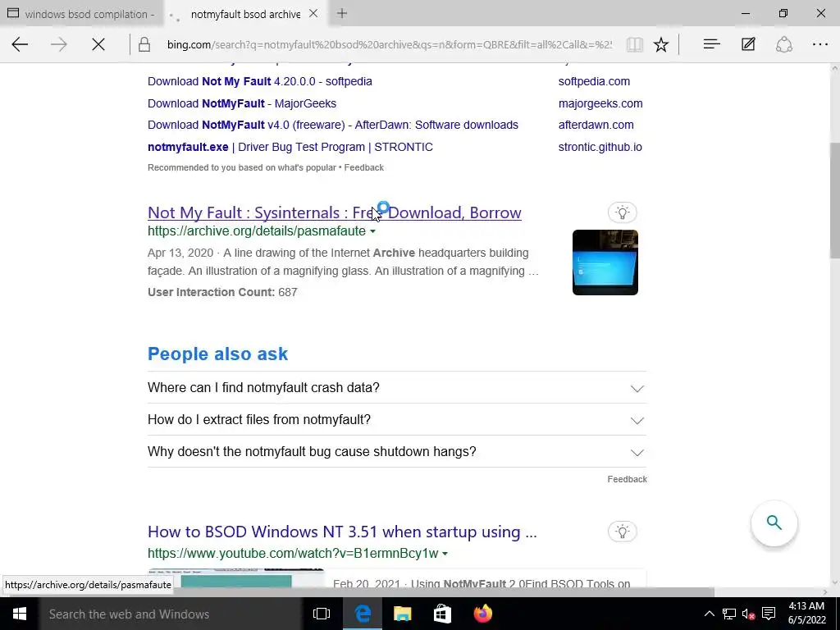Click Feedback under People also ask

point(627,479)
